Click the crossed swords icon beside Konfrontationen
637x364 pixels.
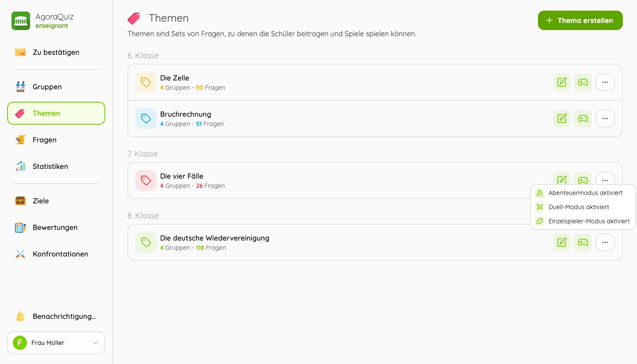click(x=20, y=254)
